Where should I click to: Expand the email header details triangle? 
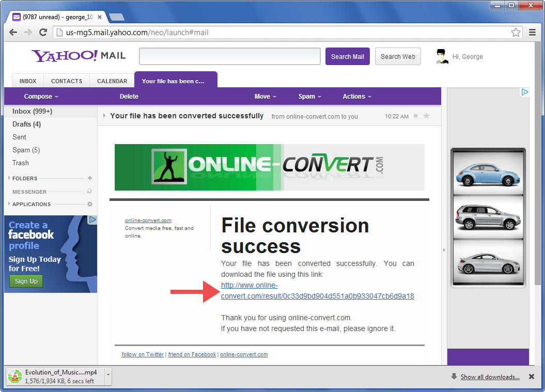point(104,116)
